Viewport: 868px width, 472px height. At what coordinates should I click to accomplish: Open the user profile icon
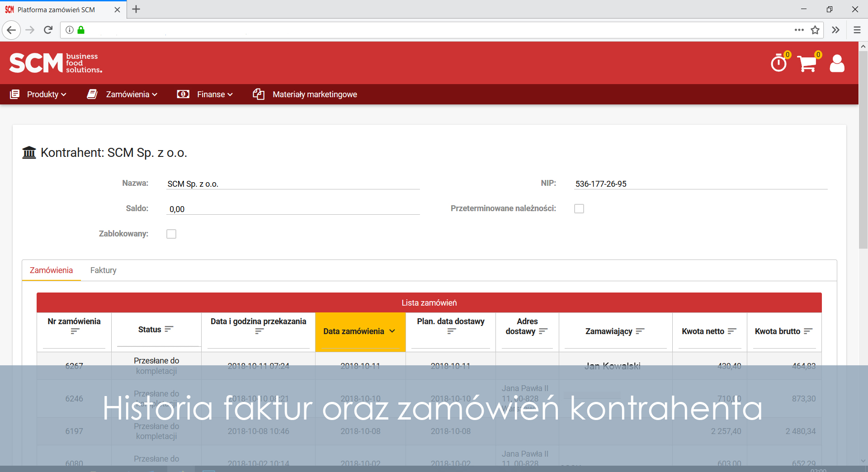click(x=837, y=63)
